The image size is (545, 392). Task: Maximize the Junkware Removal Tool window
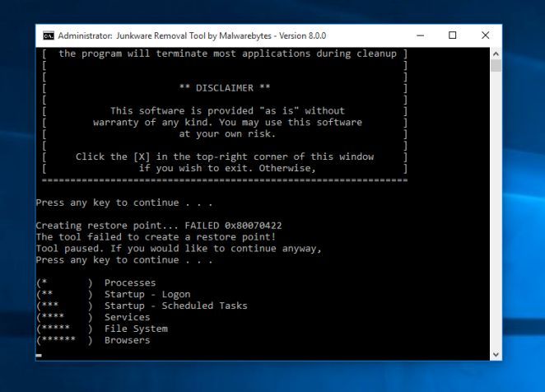[452, 35]
